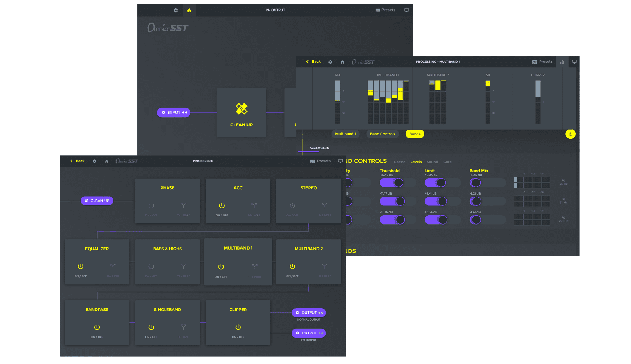631x364 pixels.
Task: Set MULTIBAND 2 till-here split icon
Action: [x=325, y=266]
